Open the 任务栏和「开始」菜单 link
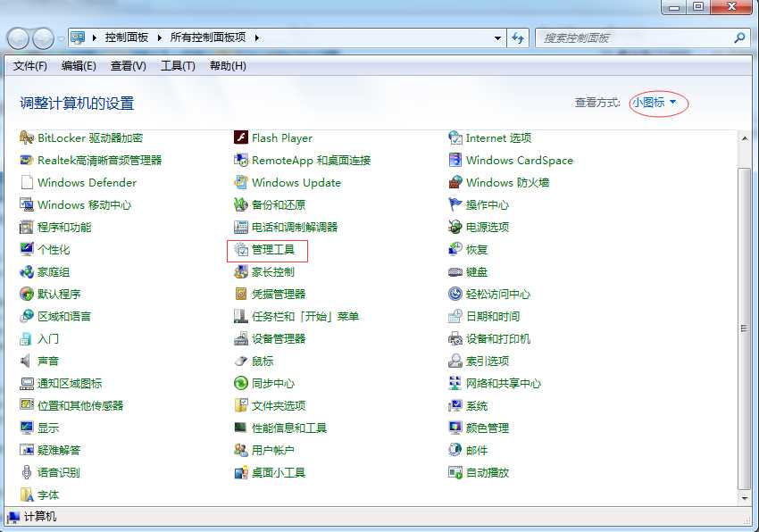This screenshot has width=759, height=532. click(x=305, y=316)
